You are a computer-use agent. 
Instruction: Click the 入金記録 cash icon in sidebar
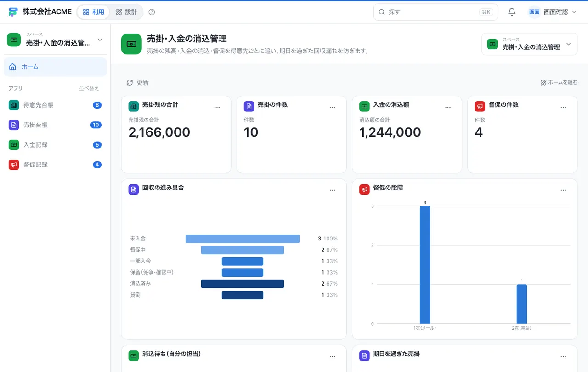click(x=14, y=144)
